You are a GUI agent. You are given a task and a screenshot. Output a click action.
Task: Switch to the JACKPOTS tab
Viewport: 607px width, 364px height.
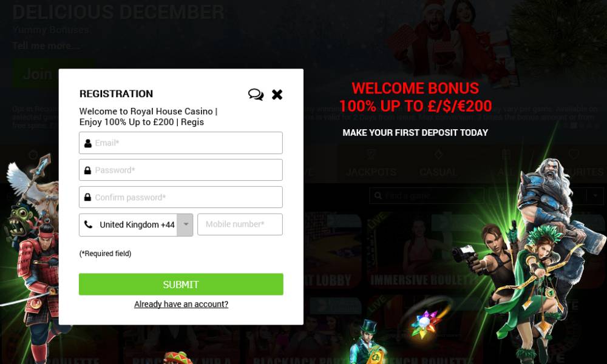(371, 172)
